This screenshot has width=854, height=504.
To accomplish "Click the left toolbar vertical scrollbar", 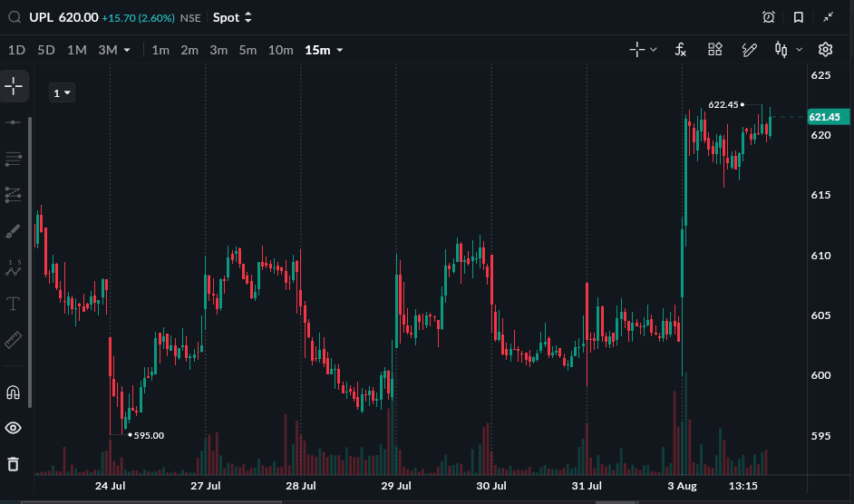I will click(30, 262).
